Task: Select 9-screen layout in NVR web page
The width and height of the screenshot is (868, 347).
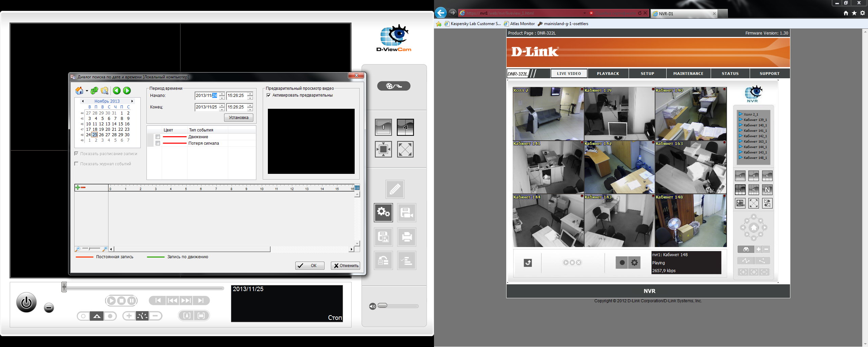Action: (740, 189)
